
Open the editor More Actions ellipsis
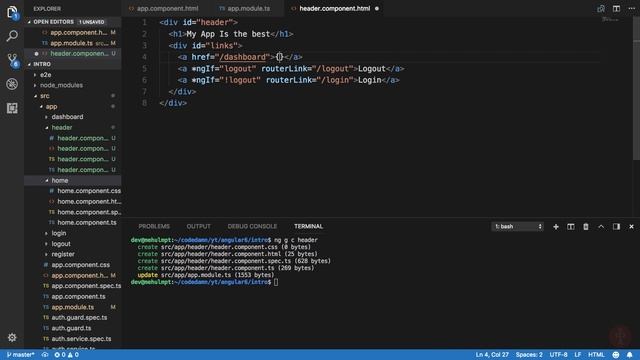coord(631,9)
